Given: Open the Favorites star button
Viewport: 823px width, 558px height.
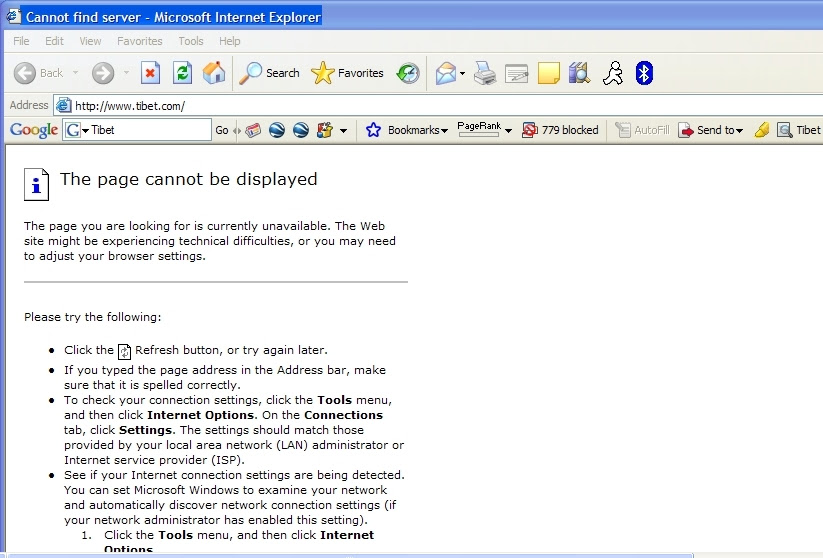Looking at the screenshot, I should [347, 73].
